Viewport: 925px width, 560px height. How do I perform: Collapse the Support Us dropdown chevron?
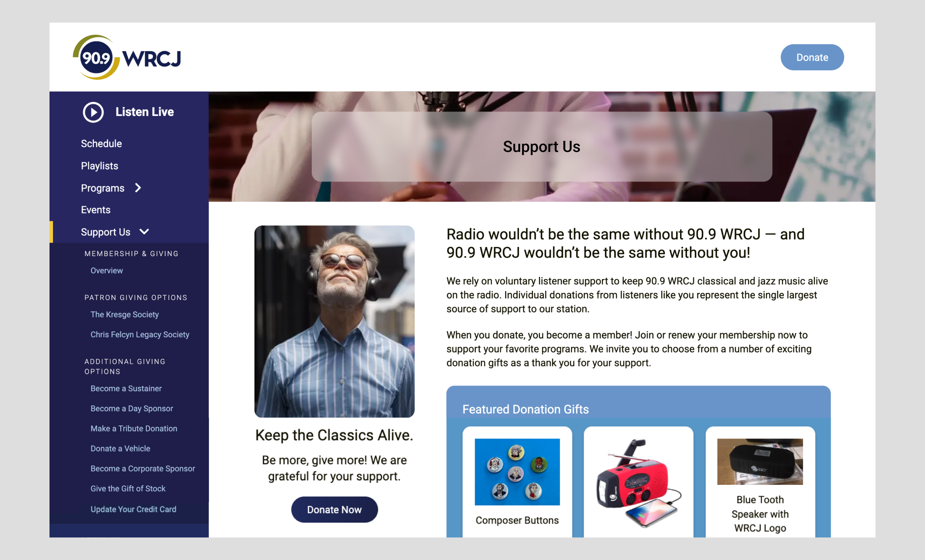(x=144, y=232)
